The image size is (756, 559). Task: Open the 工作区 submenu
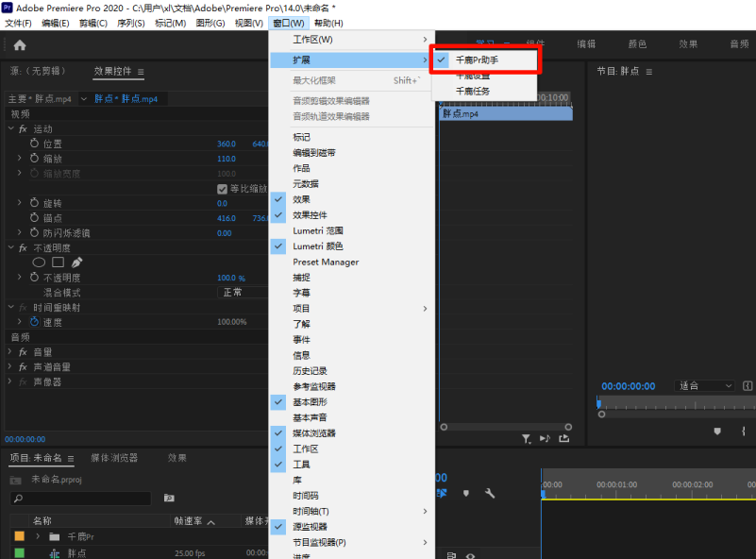(x=312, y=40)
